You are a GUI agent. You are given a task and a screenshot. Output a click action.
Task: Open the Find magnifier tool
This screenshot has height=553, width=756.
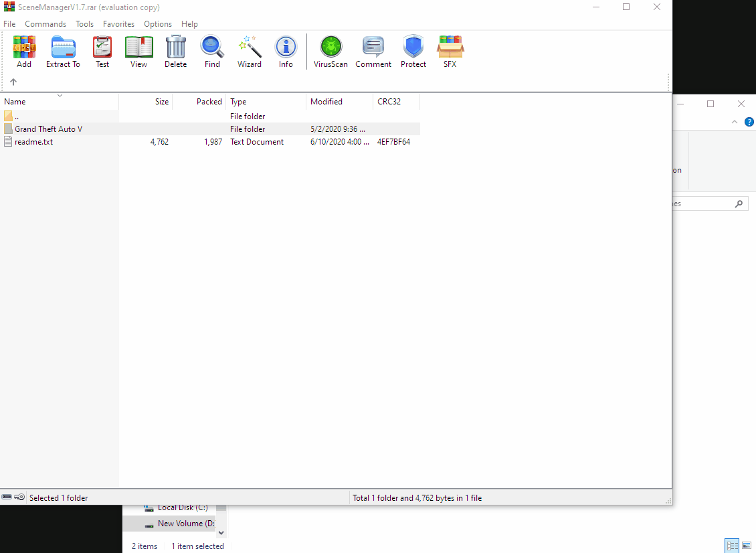pos(212,52)
